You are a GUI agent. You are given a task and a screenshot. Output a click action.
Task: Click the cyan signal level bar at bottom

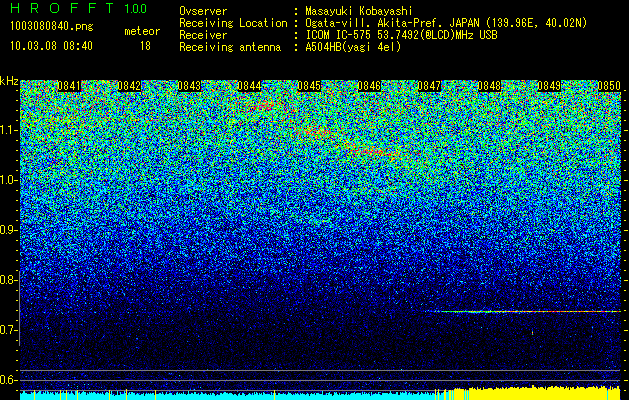point(227,396)
